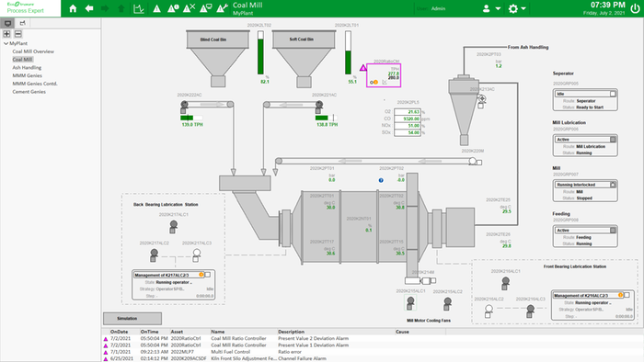The width and height of the screenshot is (644, 362).
Task: Navigate back with the left arrow
Action: (89, 8)
